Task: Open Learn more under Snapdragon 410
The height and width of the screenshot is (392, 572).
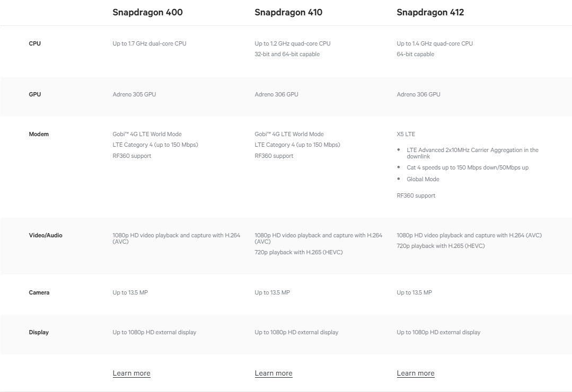Action: [274, 373]
